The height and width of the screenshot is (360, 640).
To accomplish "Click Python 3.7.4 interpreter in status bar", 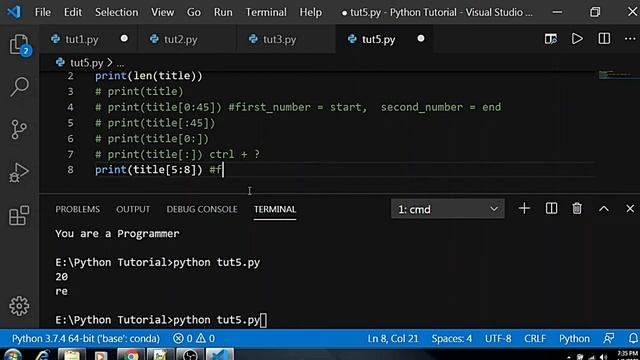I will point(86,338).
